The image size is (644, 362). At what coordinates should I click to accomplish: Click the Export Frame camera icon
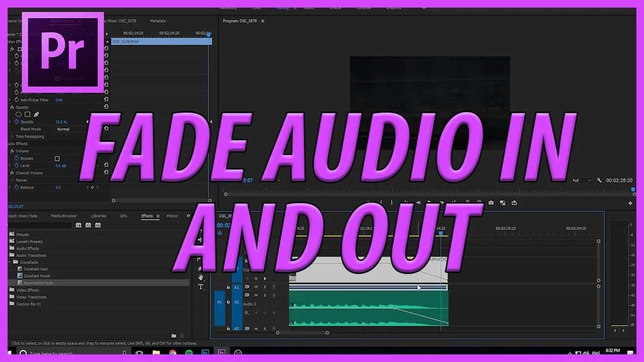point(491,203)
